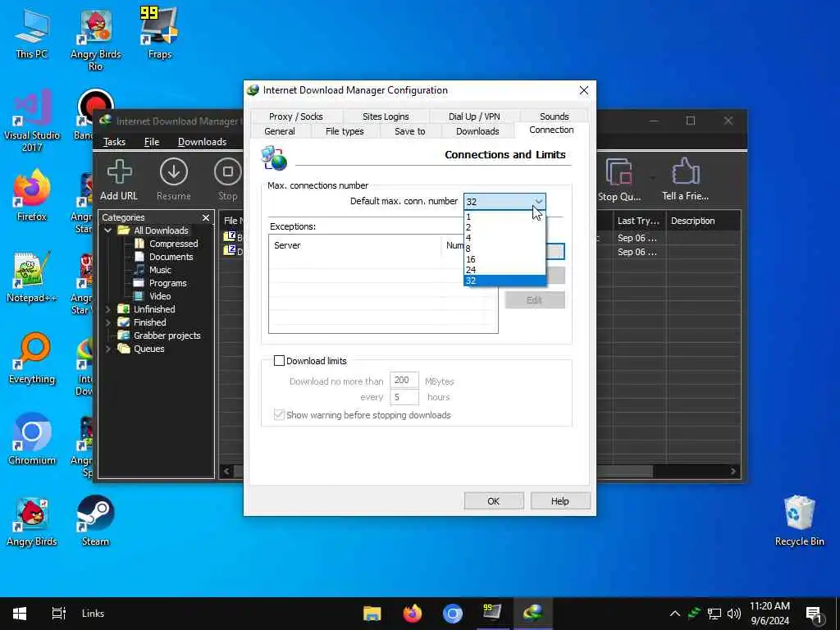Choose 1 in the connection number list
Image resolution: width=840 pixels, height=630 pixels.
click(504, 217)
